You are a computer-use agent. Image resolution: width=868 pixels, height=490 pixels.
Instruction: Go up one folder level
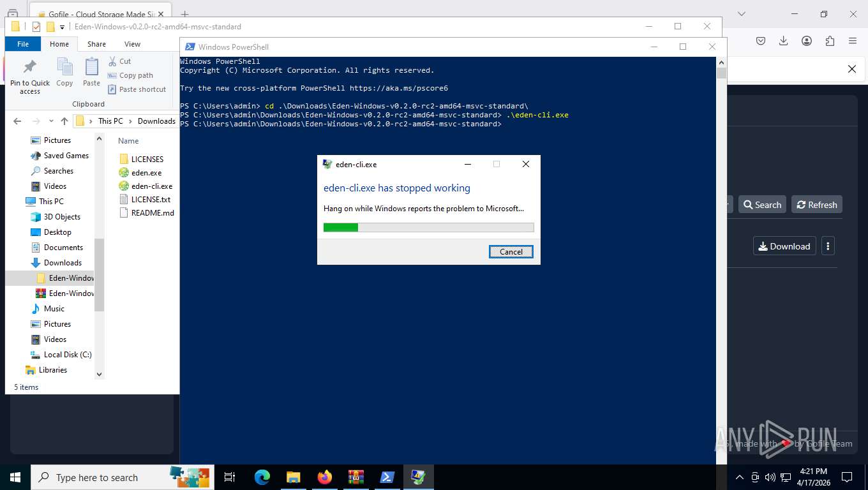(x=64, y=121)
